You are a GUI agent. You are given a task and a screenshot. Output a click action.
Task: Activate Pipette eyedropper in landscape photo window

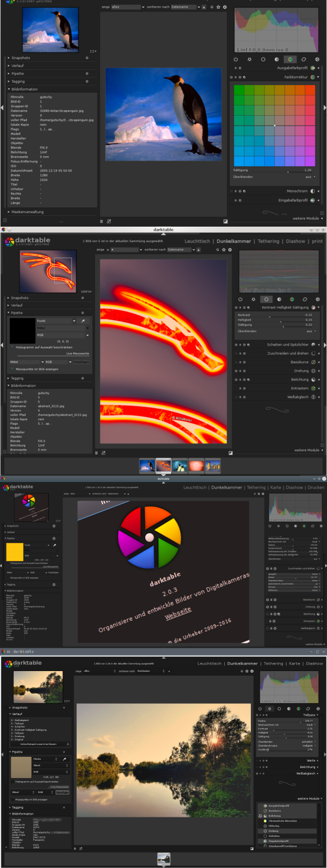pos(65,759)
